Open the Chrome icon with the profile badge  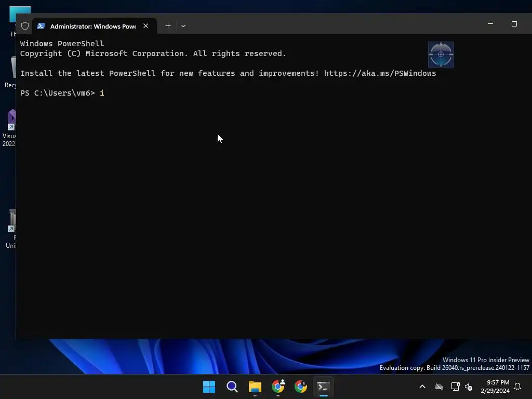(278, 387)
